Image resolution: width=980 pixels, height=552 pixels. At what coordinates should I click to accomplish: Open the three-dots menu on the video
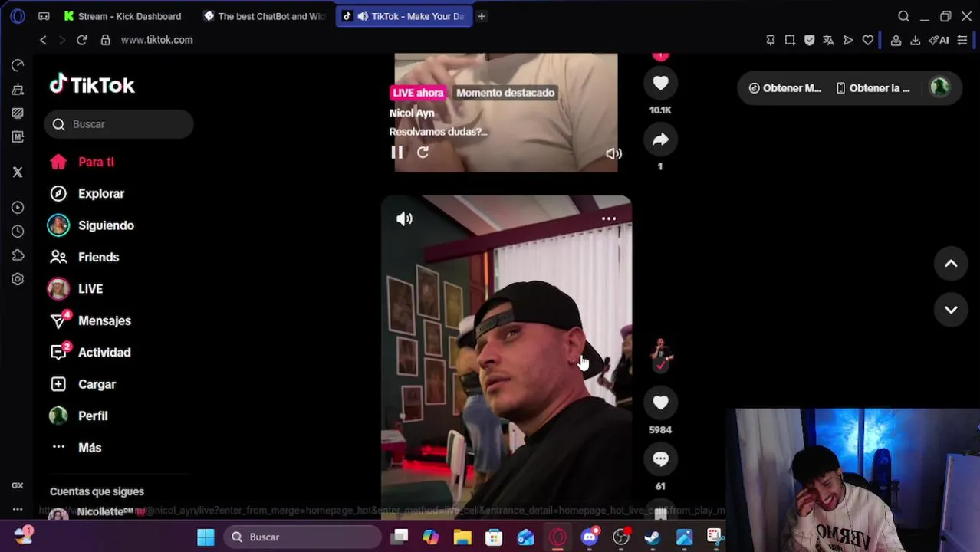pos(608,219)
